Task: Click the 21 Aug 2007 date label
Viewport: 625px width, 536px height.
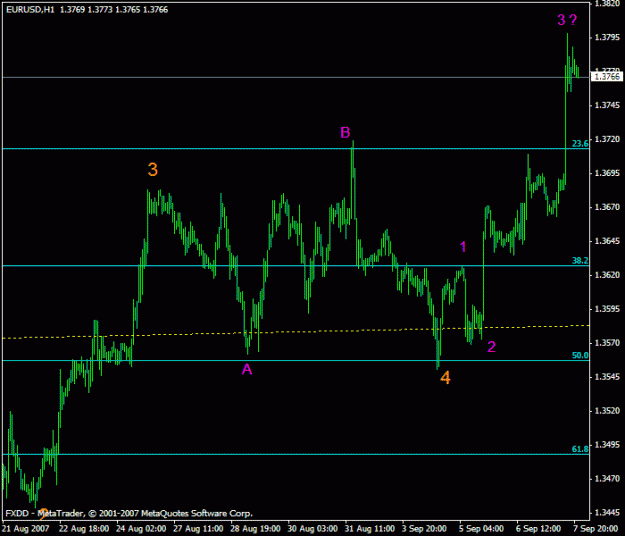Action: pos(26,528)
